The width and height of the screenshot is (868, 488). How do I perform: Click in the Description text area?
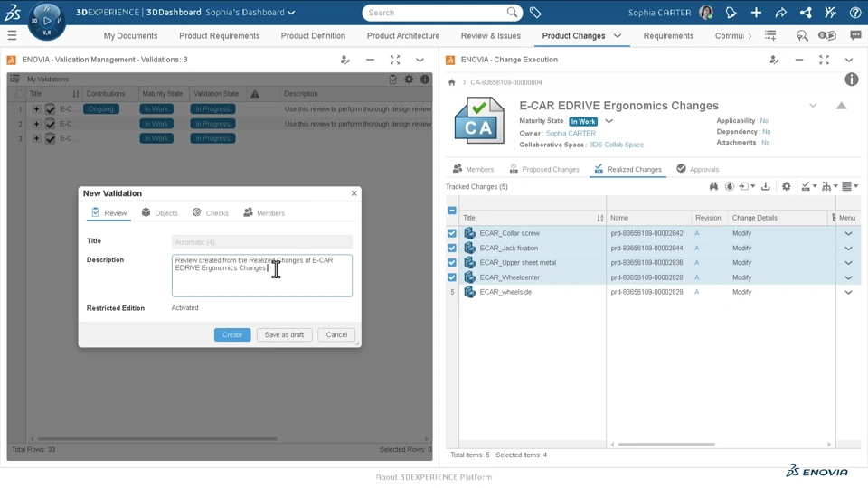262,276
